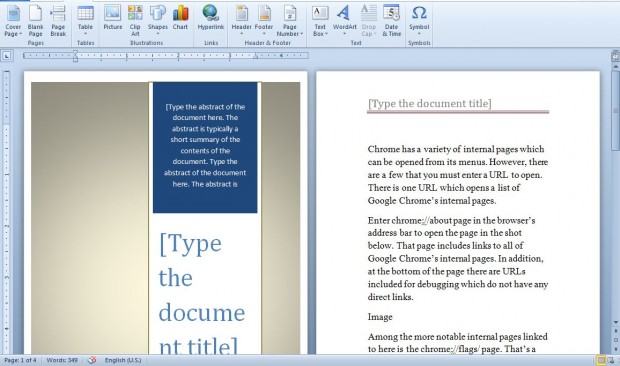The height and width of the screenshot is (366, 620).
Task: Toggle the tab stop selector at ruler corner
Action: tap(7, 56)
